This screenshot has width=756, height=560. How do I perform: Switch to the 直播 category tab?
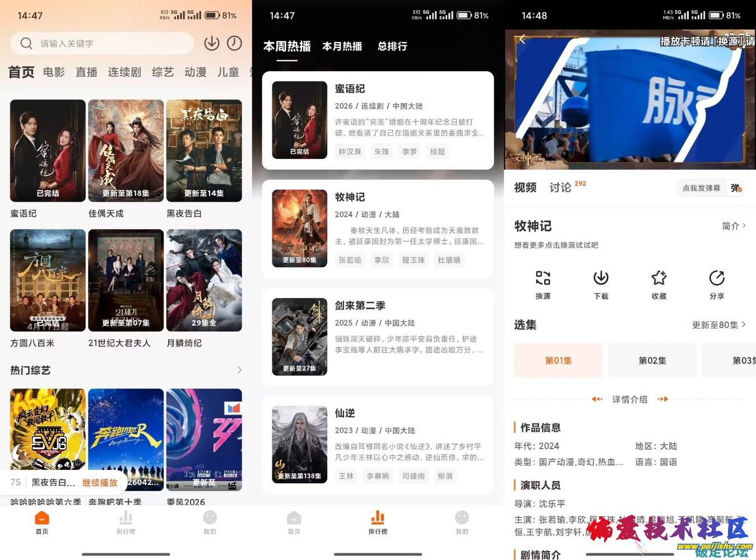click(86, 72)
